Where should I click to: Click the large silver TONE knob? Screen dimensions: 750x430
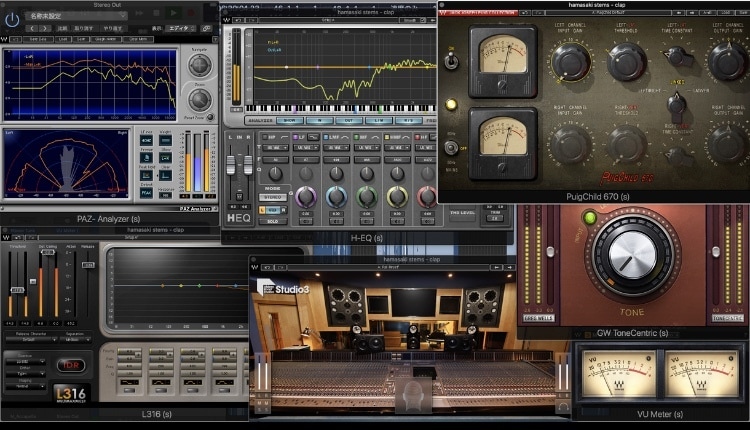pyautogui.click(x=632, y=256)
